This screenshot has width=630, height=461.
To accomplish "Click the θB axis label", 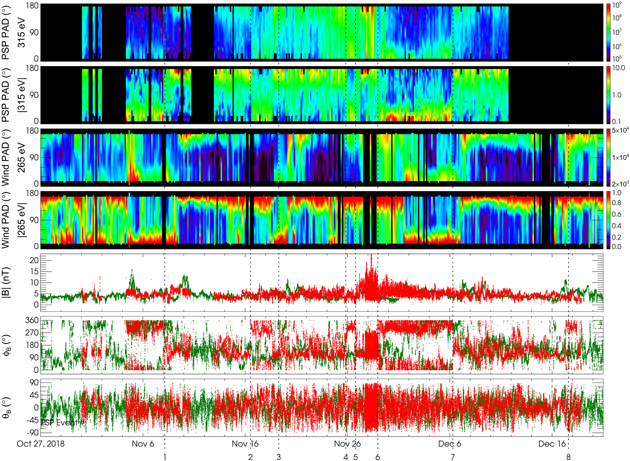I will click(x=10, y=405).
